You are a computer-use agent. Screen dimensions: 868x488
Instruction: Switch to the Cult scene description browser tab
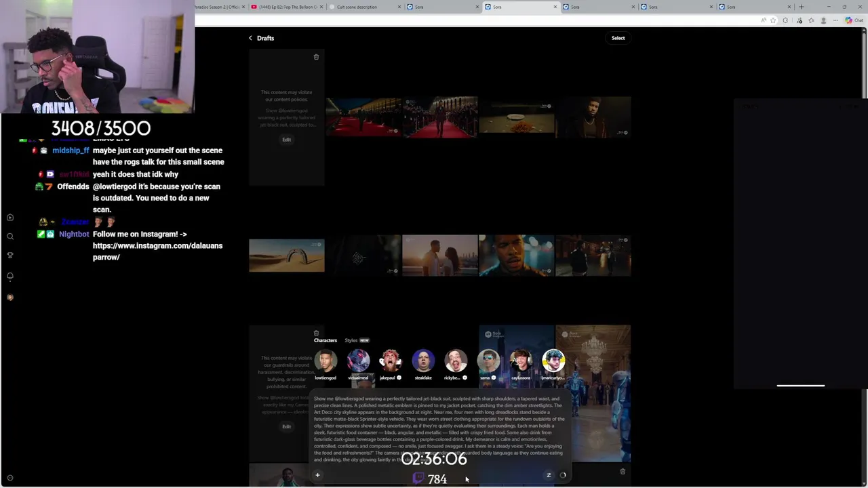(x=363, y=7)
